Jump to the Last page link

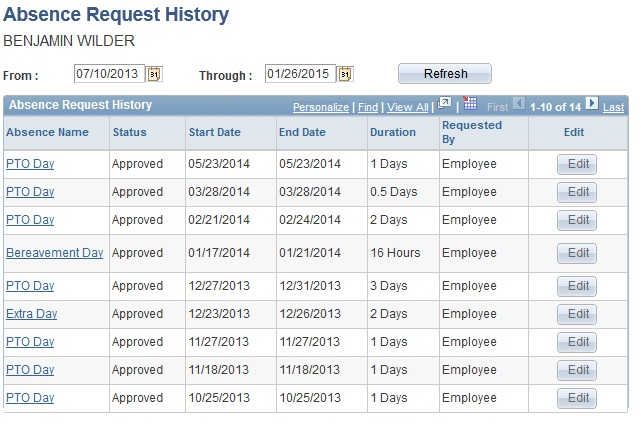coord(614,107)
